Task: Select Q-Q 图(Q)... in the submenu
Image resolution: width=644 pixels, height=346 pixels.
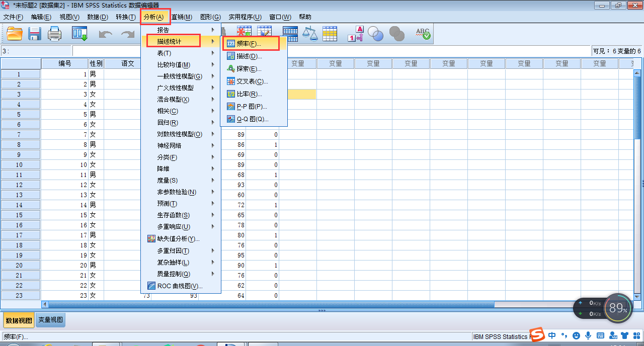Action: [x=254, y=119]
